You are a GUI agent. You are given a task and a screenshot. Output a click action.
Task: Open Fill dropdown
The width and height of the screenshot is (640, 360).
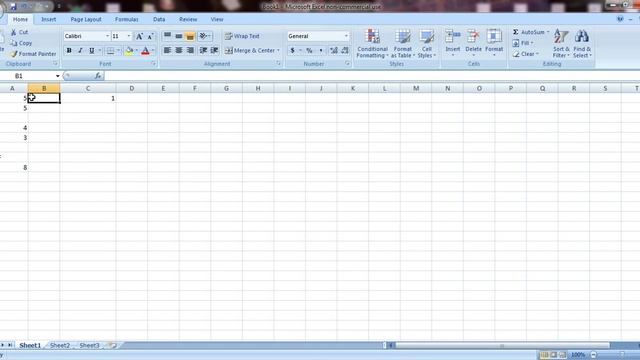[523, 43]
